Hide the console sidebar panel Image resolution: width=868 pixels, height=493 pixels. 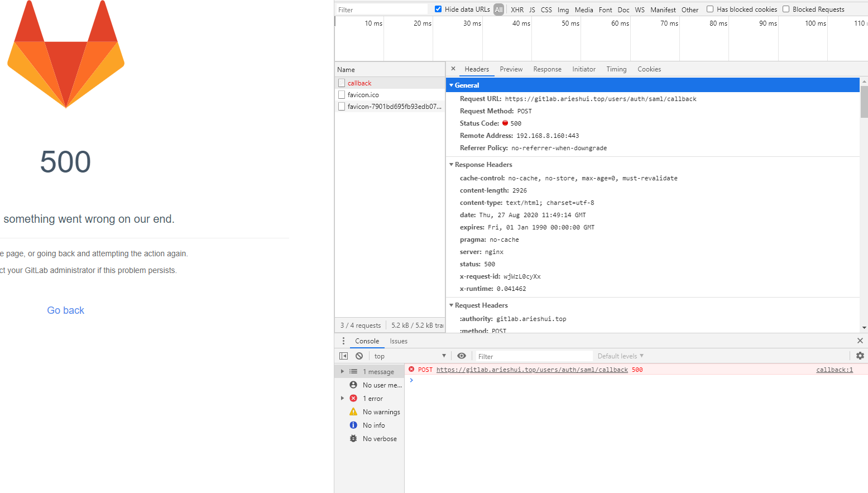pyautogui.click(x=343, y=355)
